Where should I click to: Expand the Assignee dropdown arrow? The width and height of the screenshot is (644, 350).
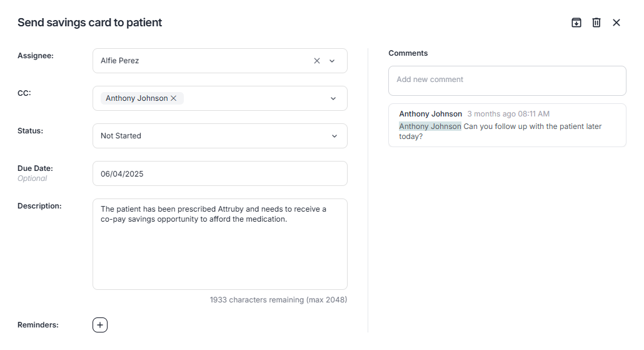pos(332,61)
